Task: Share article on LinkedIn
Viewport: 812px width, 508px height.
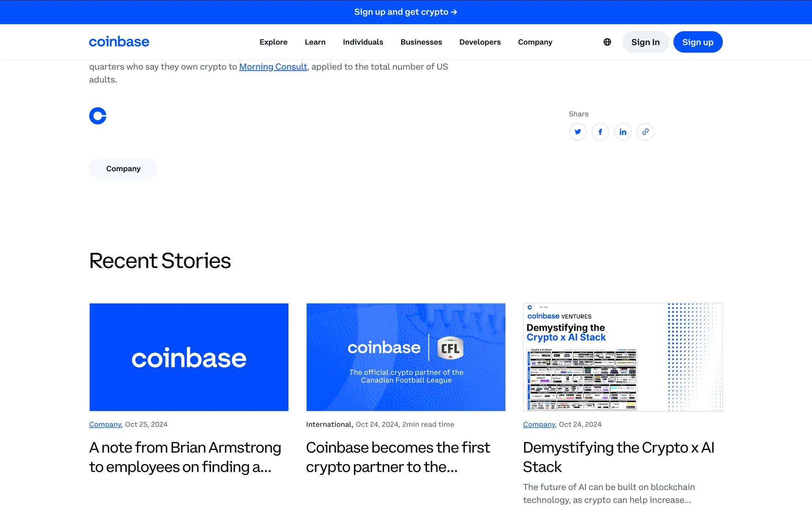Action: tap(623, 132)
